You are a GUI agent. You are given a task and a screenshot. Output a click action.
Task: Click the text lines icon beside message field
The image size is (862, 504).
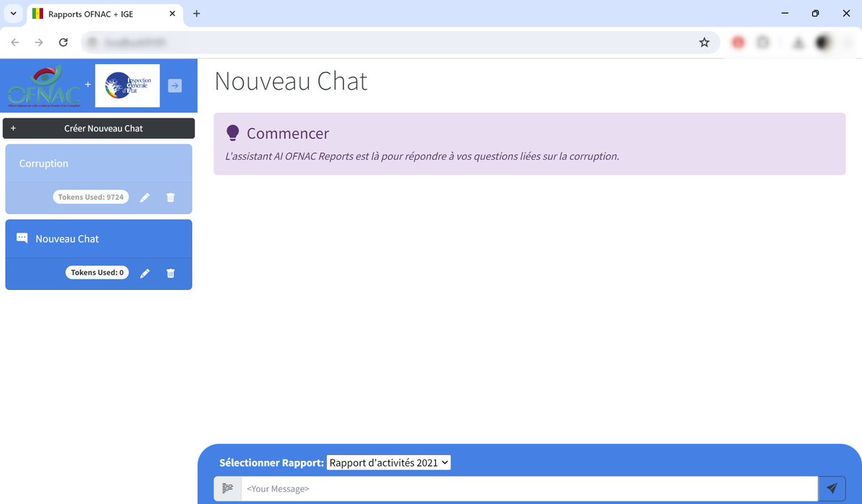click(228, 489)
